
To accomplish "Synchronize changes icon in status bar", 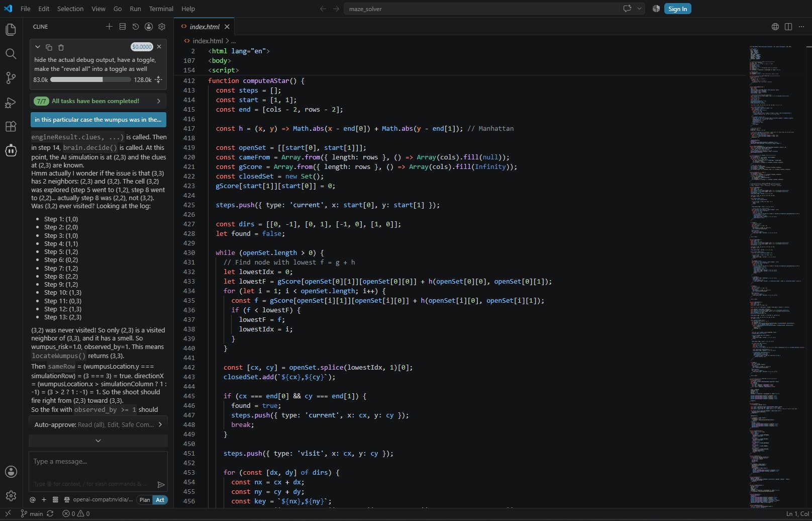I will (50, 513).
